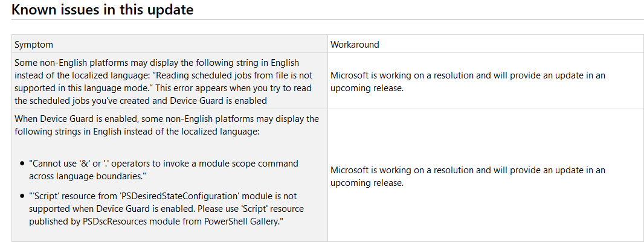Click the second bullet point marker
The width and height of the screenshot is (644, 242).
22,196
